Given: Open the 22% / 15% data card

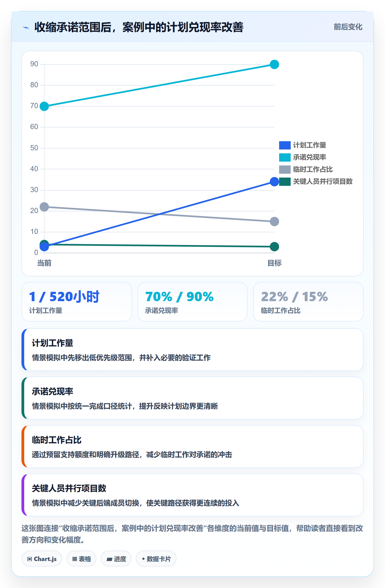Looking at the screenshot, I should point(308,302).
